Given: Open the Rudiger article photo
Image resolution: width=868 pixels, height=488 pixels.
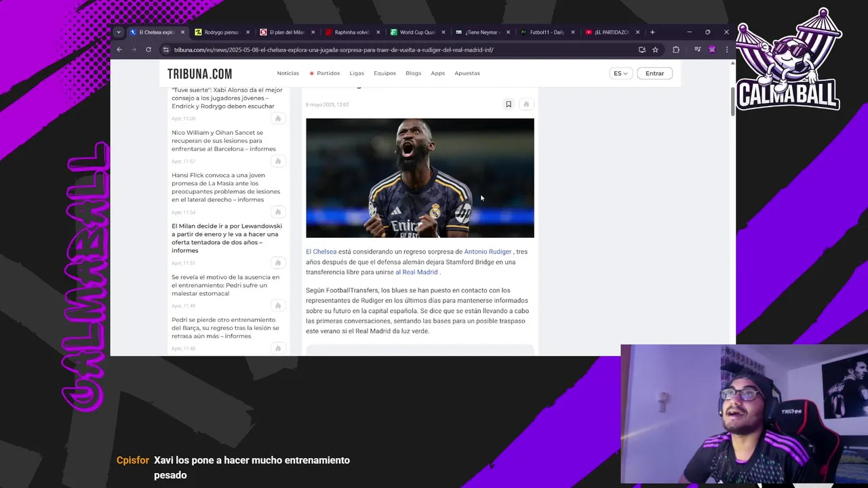Looking at the screenshot, I should (x=420, y=178).
